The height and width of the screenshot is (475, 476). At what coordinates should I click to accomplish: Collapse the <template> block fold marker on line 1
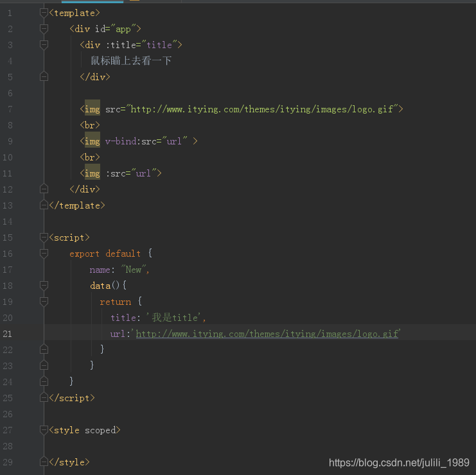[44, 13]
